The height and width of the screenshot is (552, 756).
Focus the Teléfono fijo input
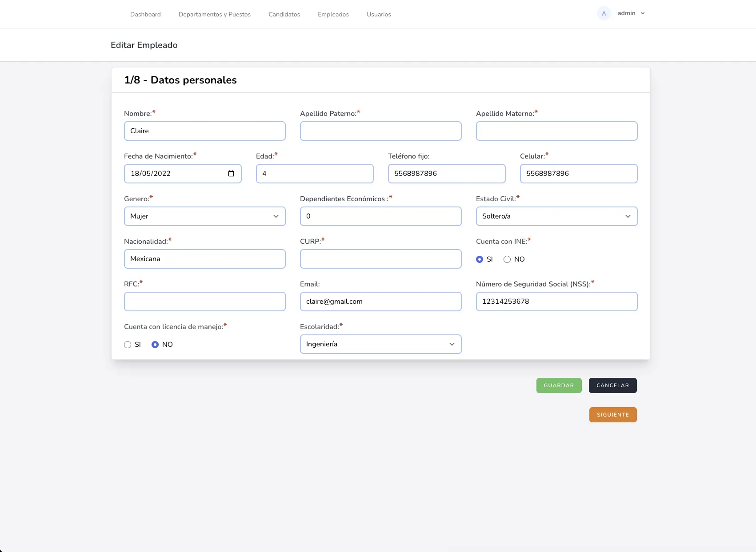[x=447, y=174]
